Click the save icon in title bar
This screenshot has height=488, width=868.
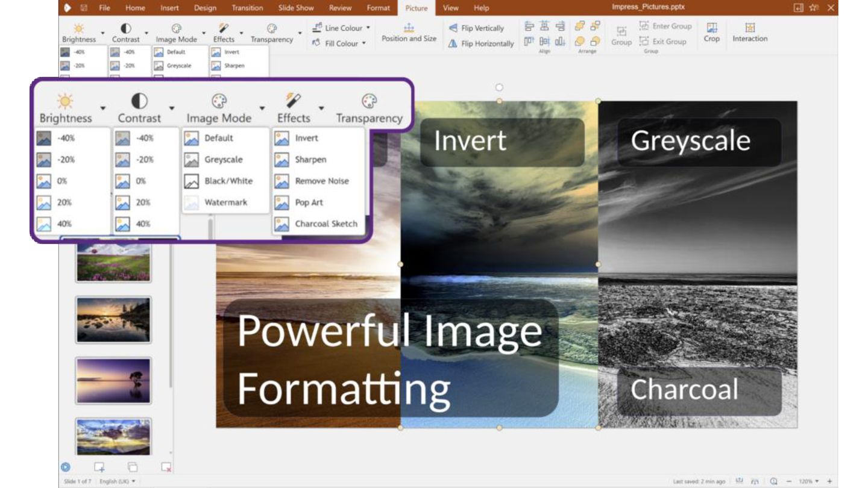(x=84, y=8)
